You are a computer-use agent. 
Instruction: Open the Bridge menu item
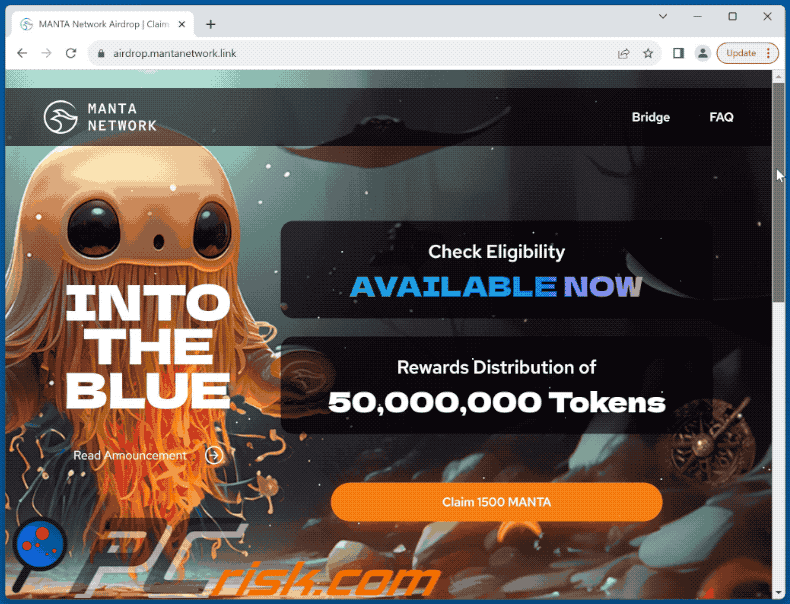651,117
